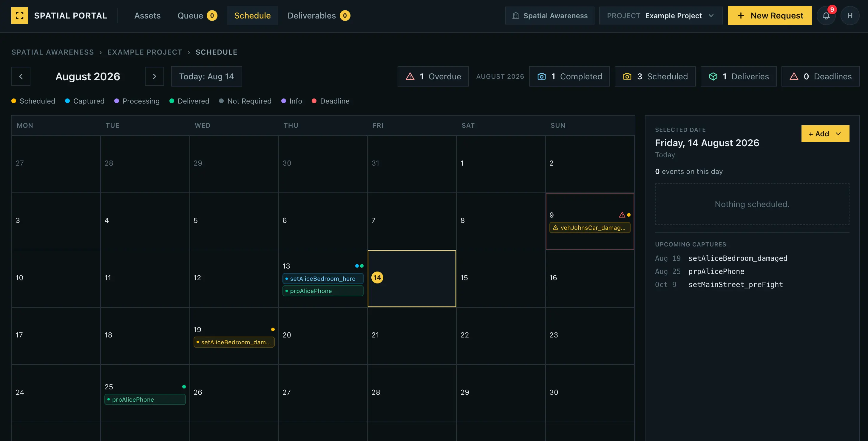Open the prpAlicePhone event on August 25
This screenshot has width=868, height=441.
pyautogui.click(x=145, y=400)
